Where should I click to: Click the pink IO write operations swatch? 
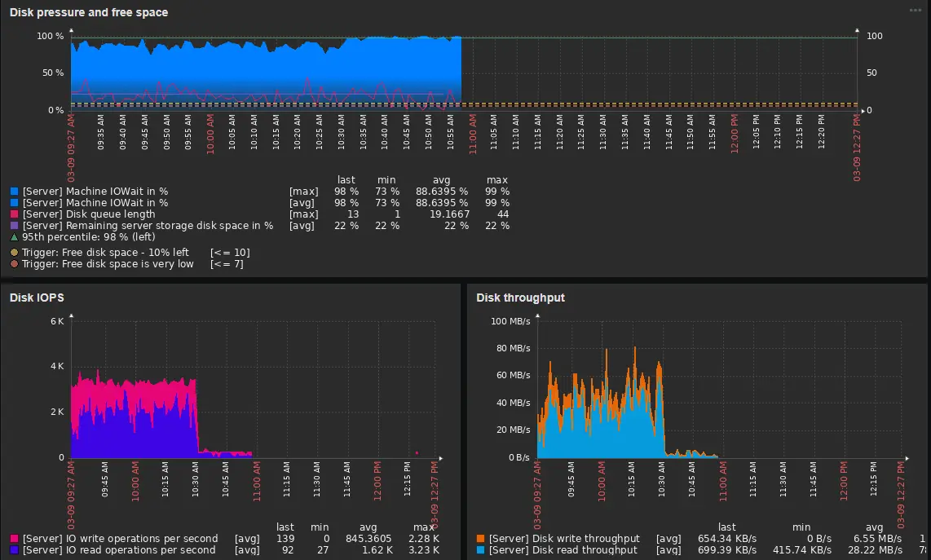pyautogui.click(x=14, y=539)
